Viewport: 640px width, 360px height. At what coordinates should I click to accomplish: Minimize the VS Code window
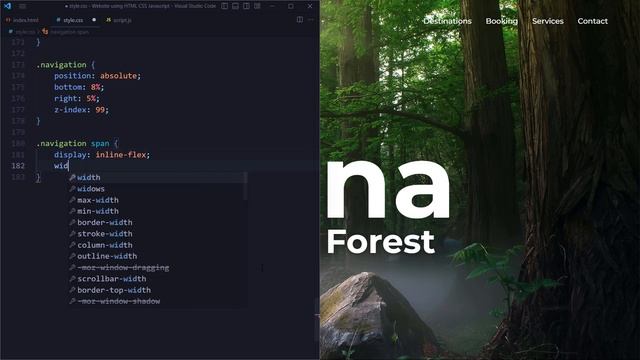tap(272, 6)
